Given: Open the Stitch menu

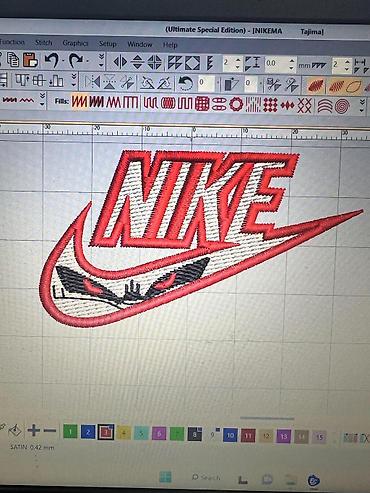Looking at the screenshot, I should pyautogui.click(x=43, y=43).
